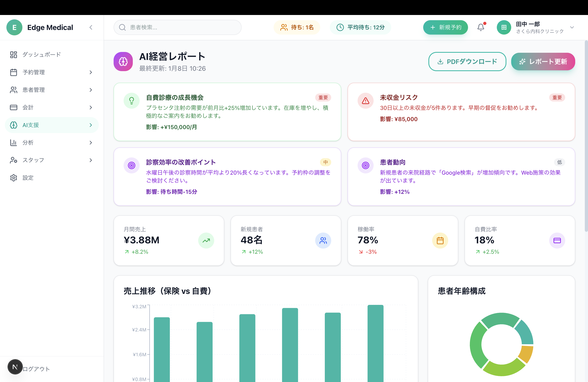The width and height of the screenshot is (588, 382).
Task: Click the PDFダウンロード button
Action: click(467, 62)
